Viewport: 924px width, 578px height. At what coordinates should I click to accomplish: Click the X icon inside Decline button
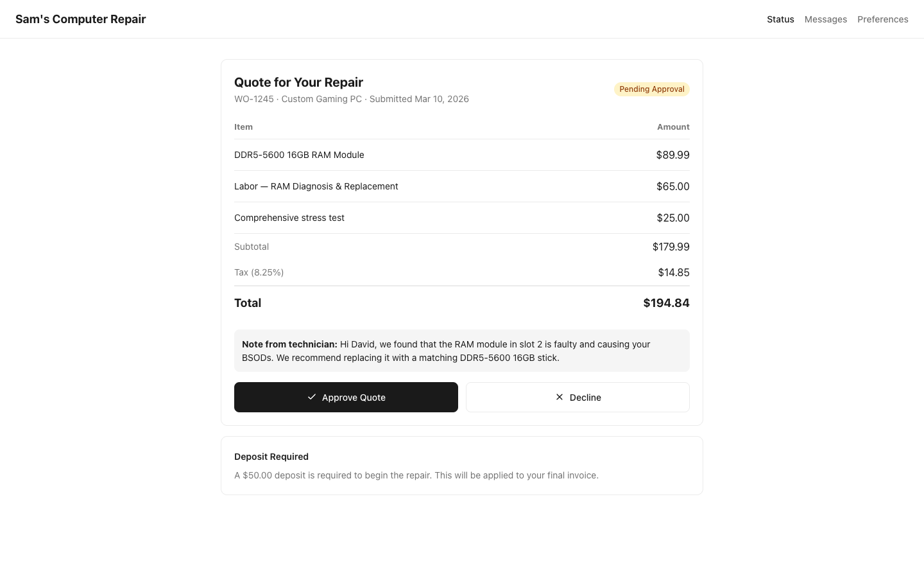(559, 397)
